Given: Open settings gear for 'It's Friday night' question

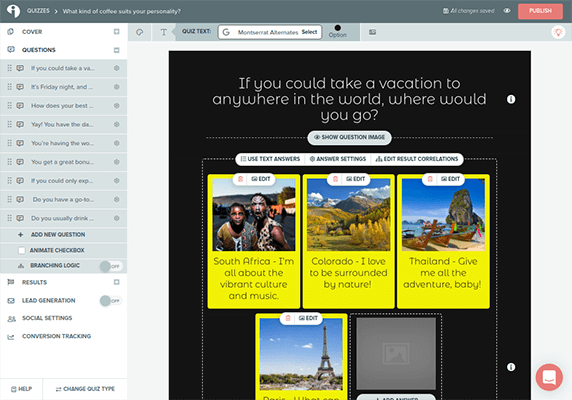Looking at the screenshot, I should coord(117,87).
